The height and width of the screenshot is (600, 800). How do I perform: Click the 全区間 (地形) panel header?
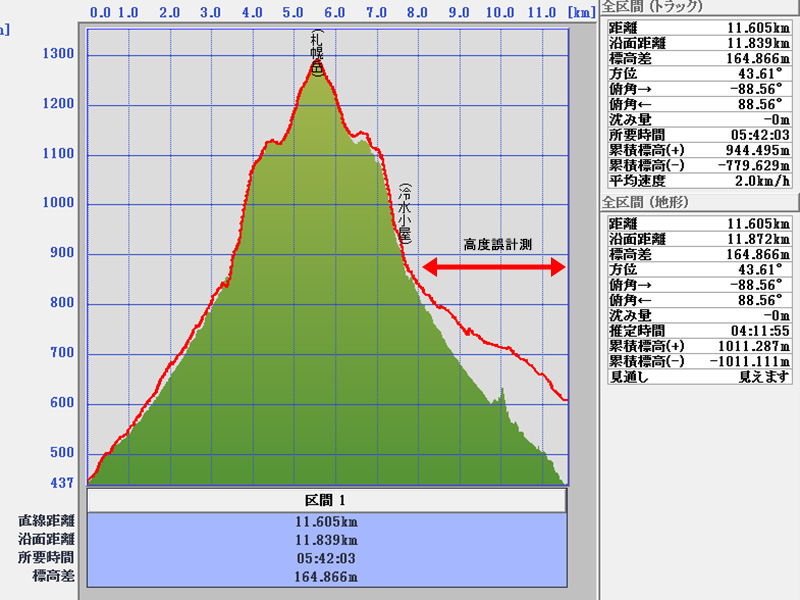pyautogui.click(x=652, y=202)
